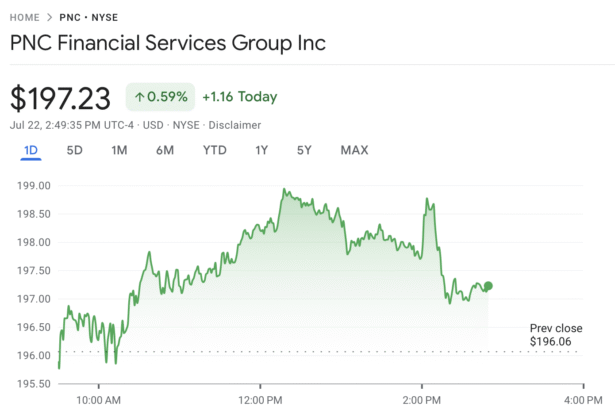Click the 2:00 PM time axis label

click(421, 401)
